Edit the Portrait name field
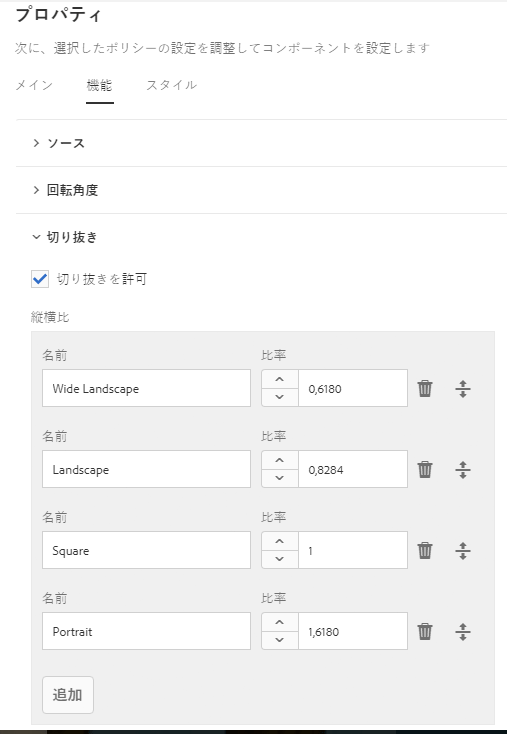 point(147,631)
